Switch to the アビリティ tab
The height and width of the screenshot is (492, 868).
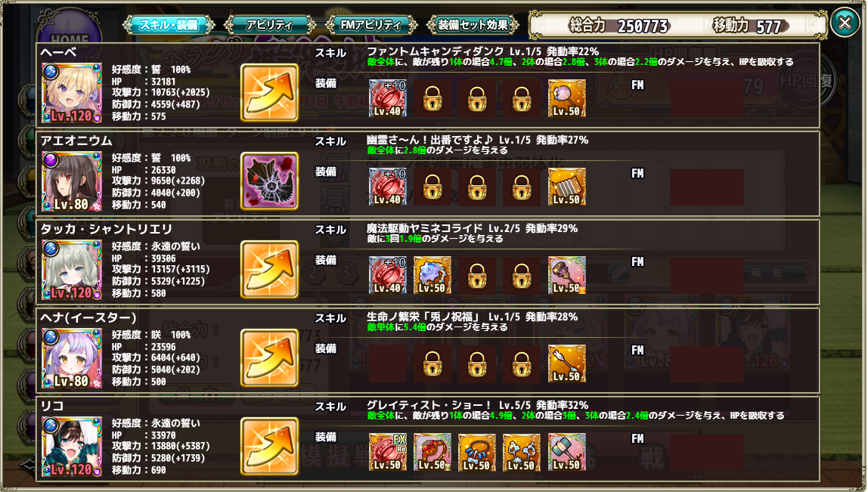270,25
